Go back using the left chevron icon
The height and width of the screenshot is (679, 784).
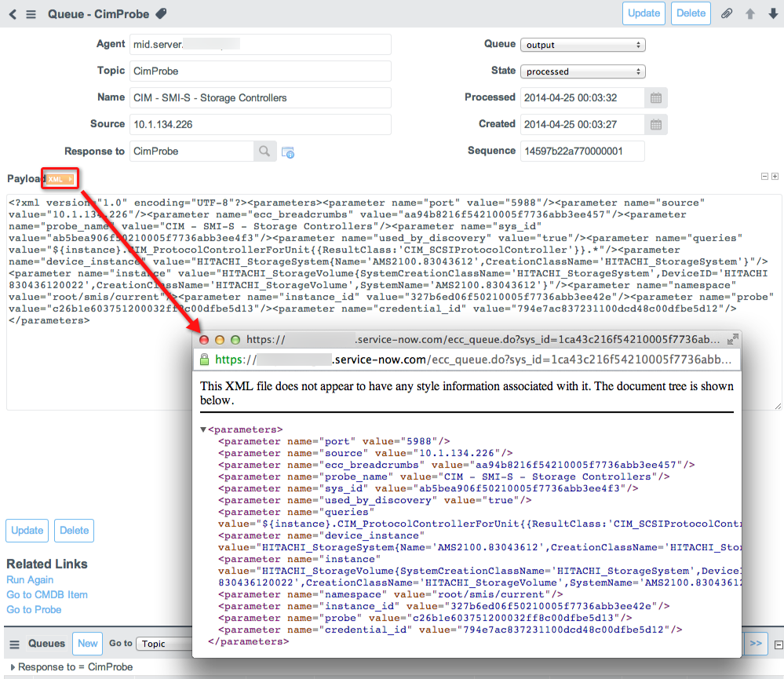13,14
